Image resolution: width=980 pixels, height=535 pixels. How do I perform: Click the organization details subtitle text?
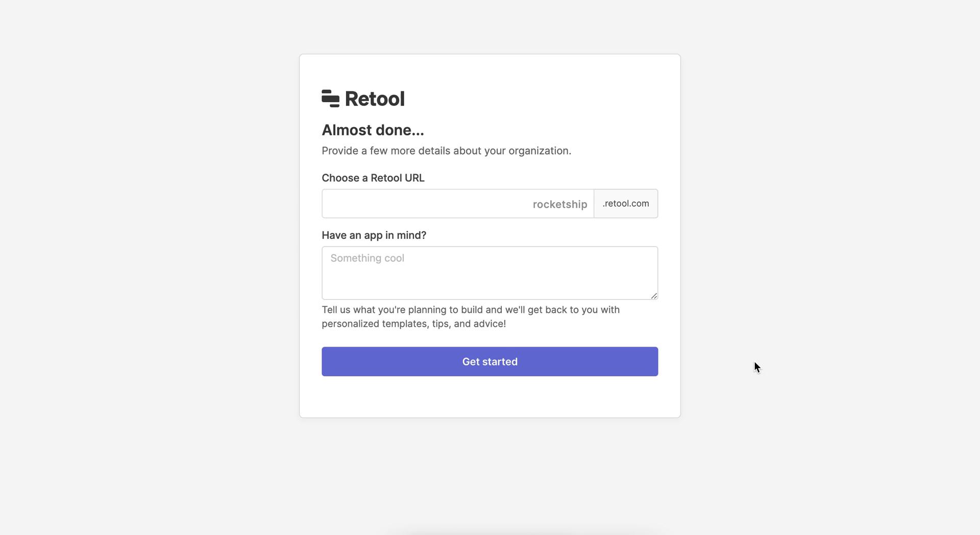pos(446,151)
